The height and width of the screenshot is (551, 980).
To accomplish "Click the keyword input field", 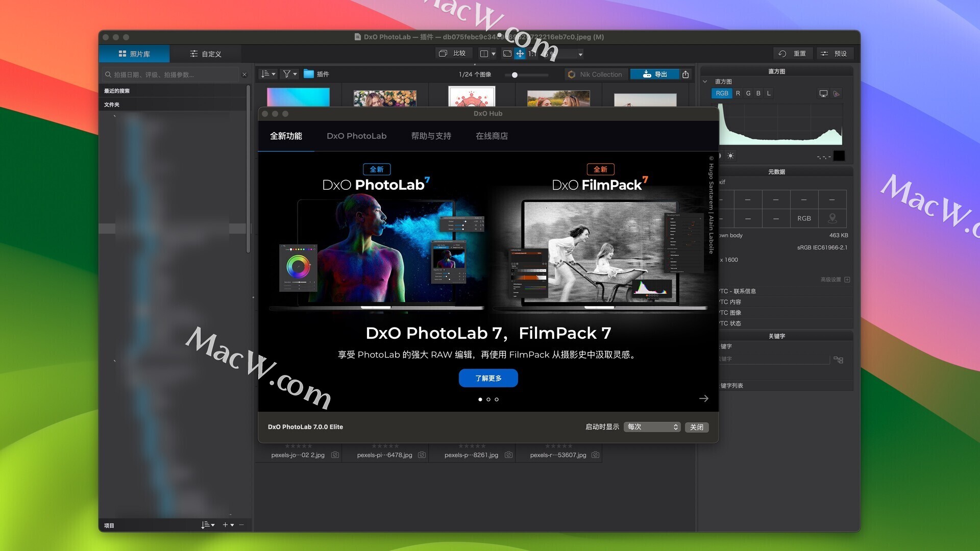I will 774,359.
